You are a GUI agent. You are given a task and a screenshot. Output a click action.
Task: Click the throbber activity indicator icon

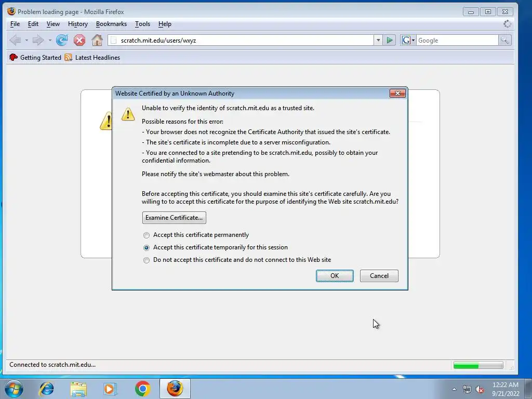tap(507, 24)
